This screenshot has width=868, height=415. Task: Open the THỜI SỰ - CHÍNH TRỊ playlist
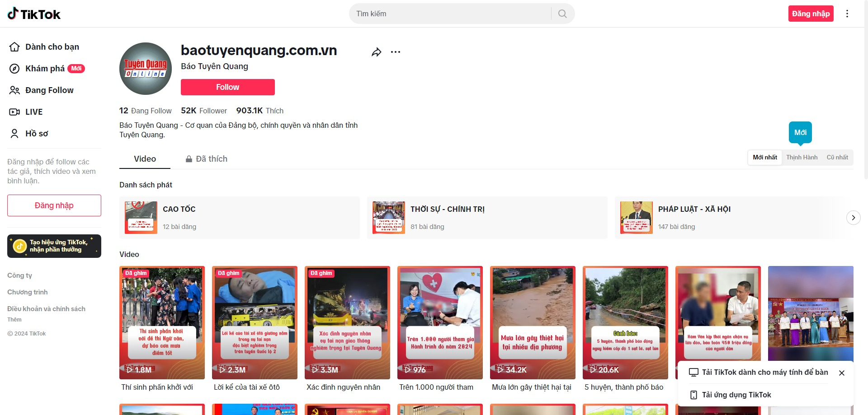click(x=487, y=218)
